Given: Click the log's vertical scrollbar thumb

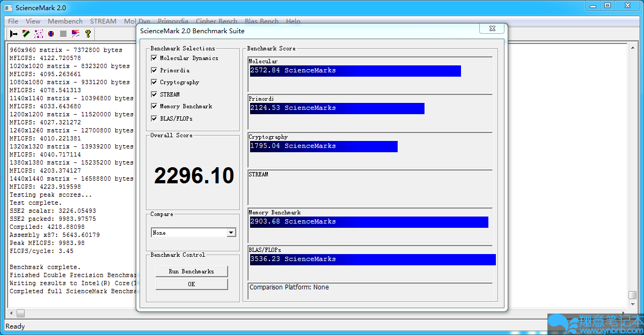Looking at the screenshot, I should (x=633, y=295).
